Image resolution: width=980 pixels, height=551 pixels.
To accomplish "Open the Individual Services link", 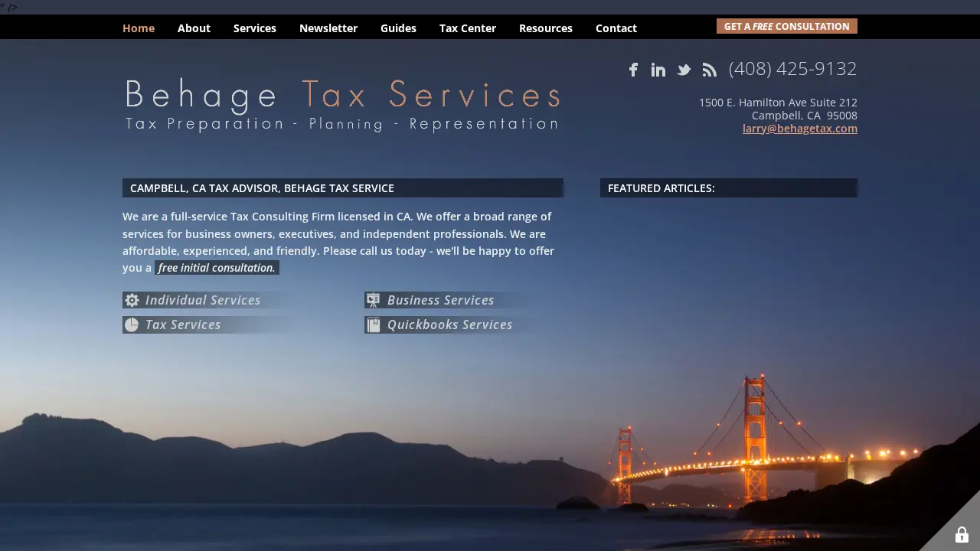I will [203, 300].
